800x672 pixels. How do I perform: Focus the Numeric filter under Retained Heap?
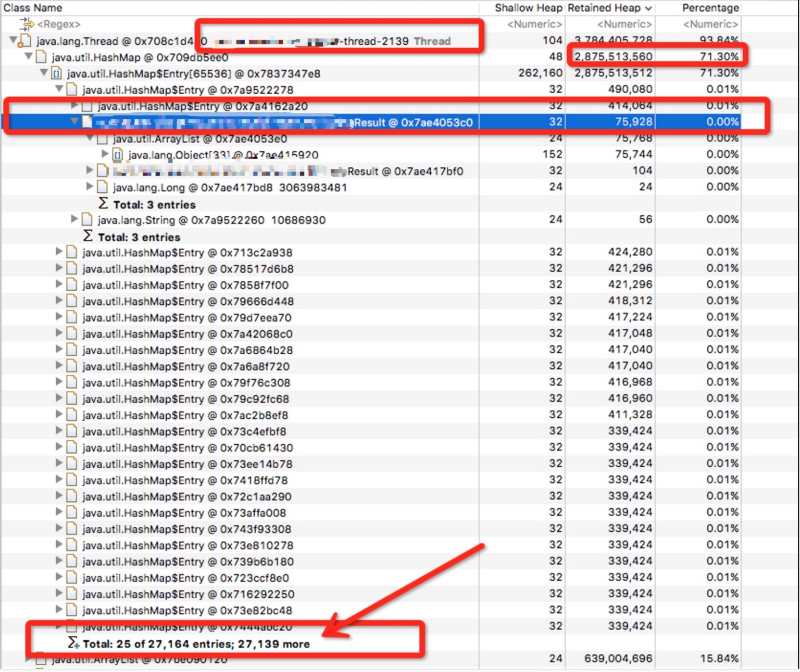625,24
